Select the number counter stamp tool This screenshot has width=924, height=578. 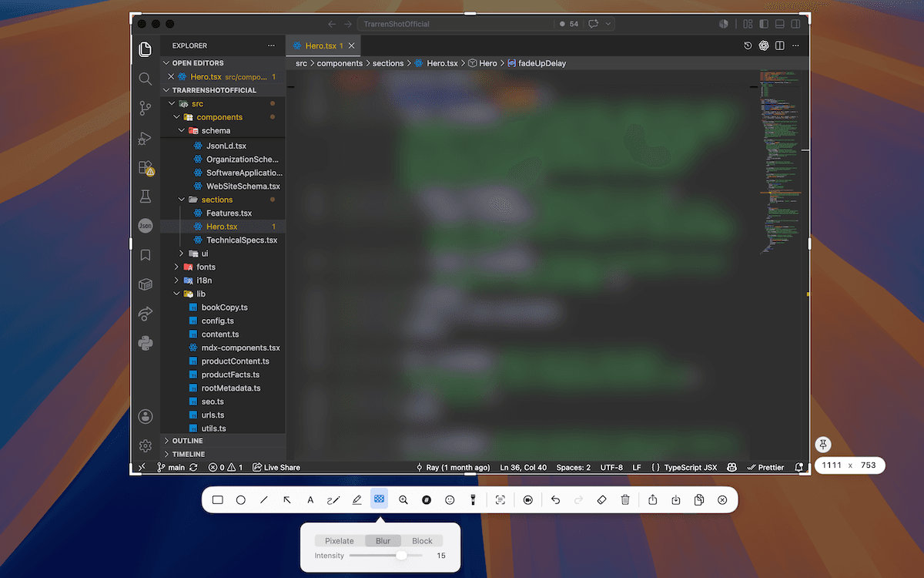(427, 500)
